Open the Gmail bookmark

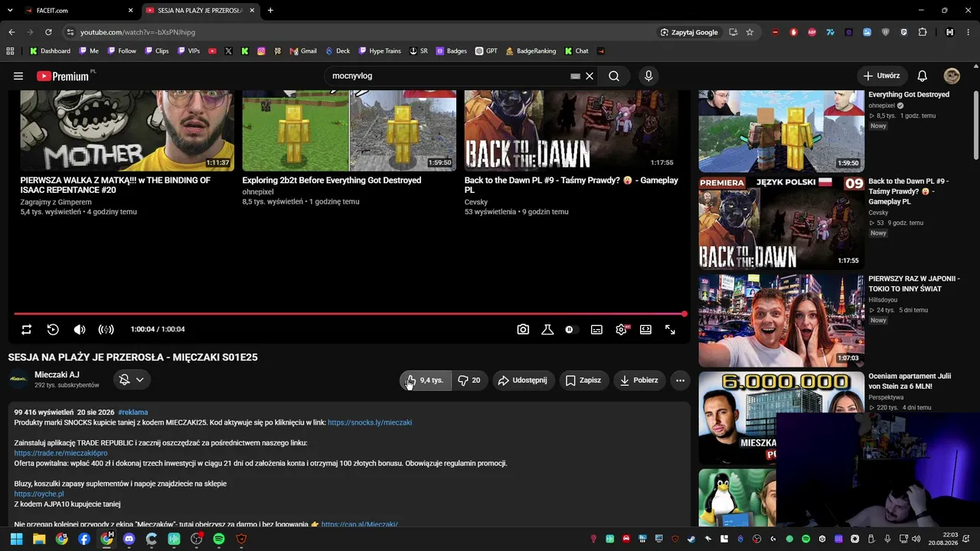pyautogui.click(x=303, y=51)
